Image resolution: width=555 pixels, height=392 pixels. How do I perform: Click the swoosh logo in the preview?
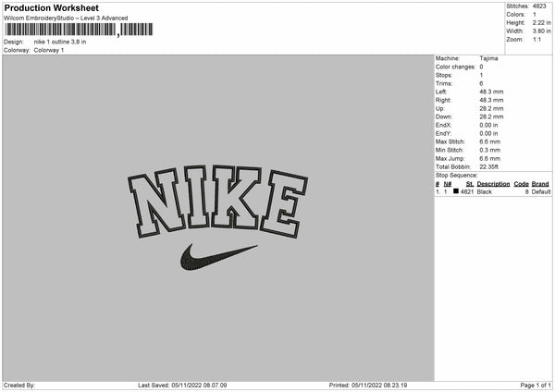point(218,257)
